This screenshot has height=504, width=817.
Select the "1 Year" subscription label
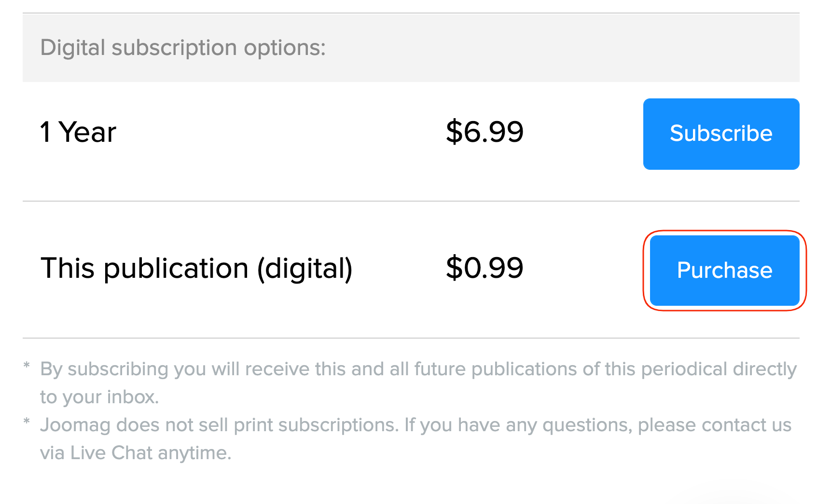pos(78,132)
